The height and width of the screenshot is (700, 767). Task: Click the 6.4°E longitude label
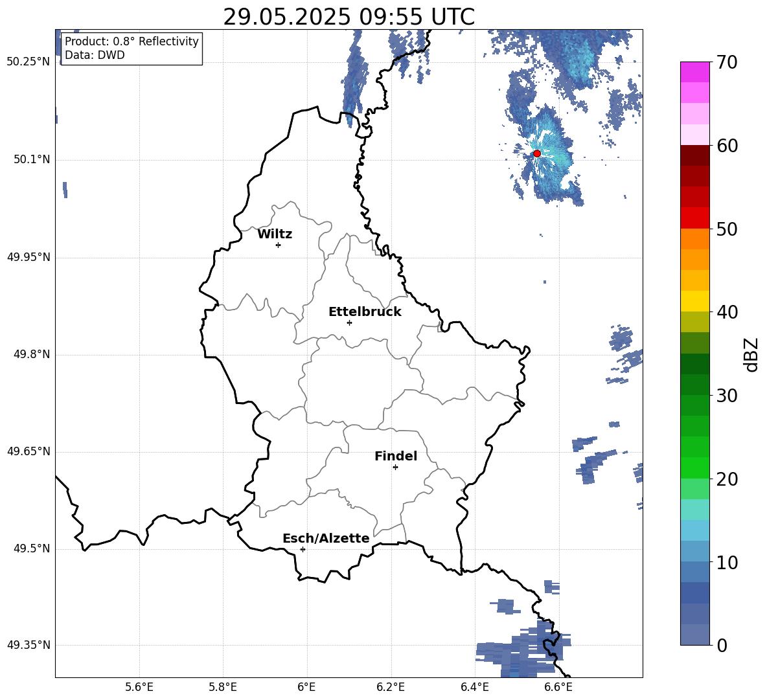click(474, 687)
